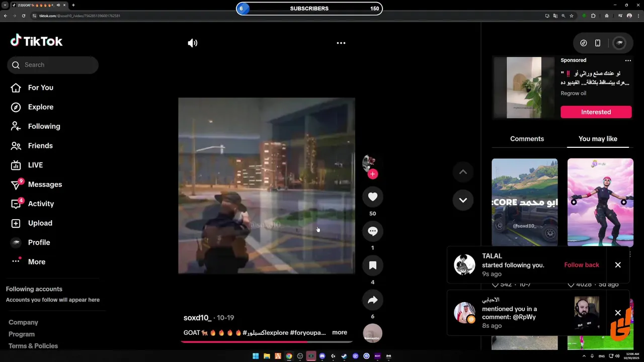Open Steam from taskbar
Viewport: 644px width, 362px height.
coord(344,356)
